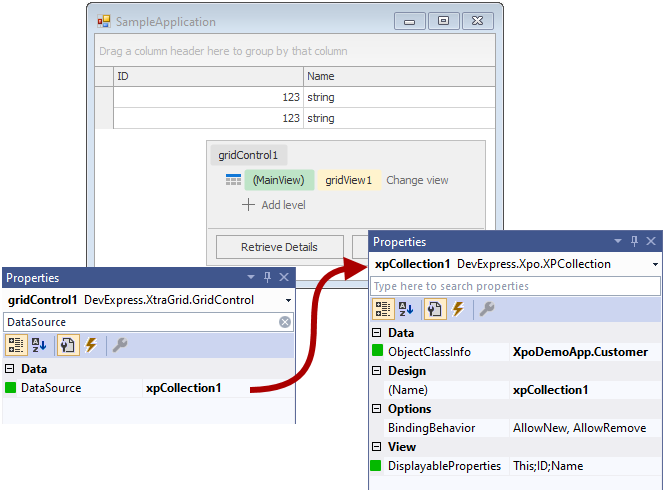Click the ID column header
Image resolution: width=665 pixels, height=493 pixels.
click(208, 76)
